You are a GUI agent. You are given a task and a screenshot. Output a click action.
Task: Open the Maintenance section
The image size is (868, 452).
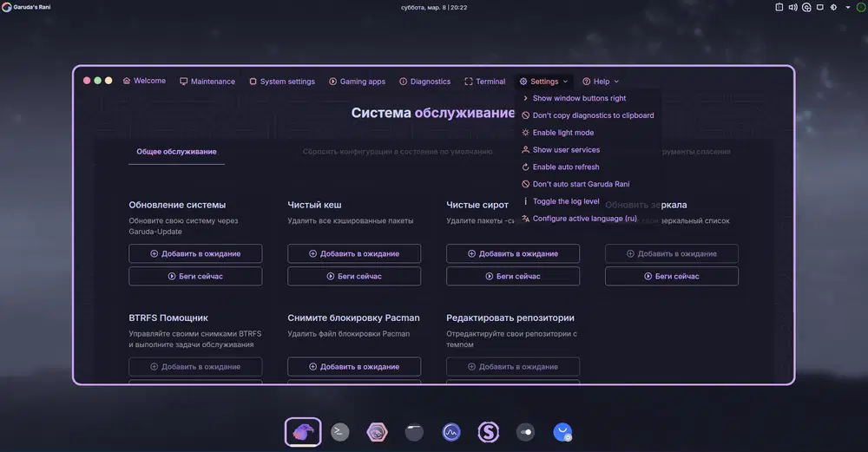tap(207, 82)
